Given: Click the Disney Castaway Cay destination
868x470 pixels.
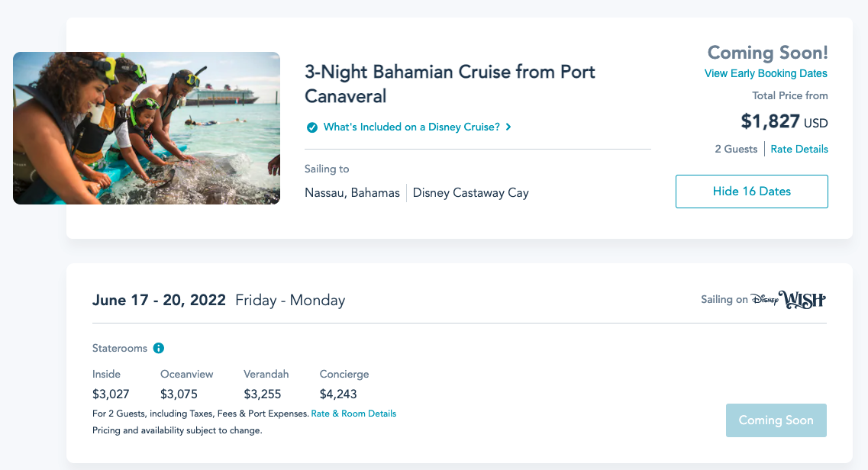Looking at the screenshot, I should 470,193.
